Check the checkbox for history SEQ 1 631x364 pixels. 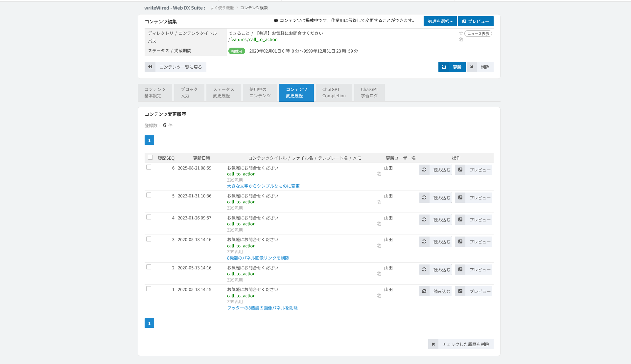pyautogui.click(x=149, y=289)
